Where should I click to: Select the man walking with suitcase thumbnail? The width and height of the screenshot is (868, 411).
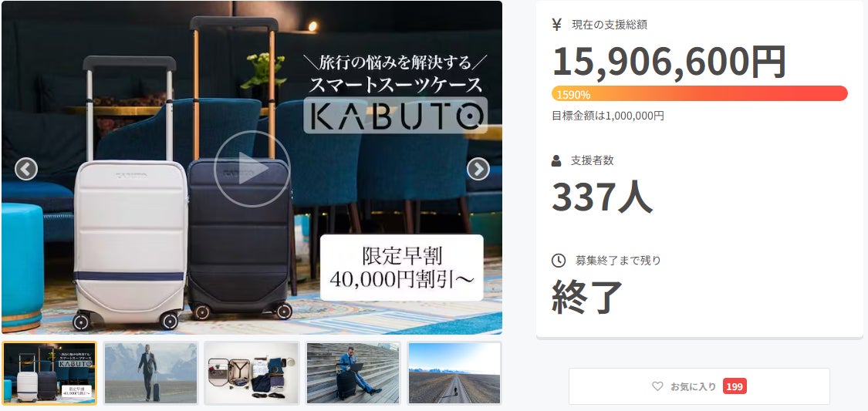click(x=150, y=373)
